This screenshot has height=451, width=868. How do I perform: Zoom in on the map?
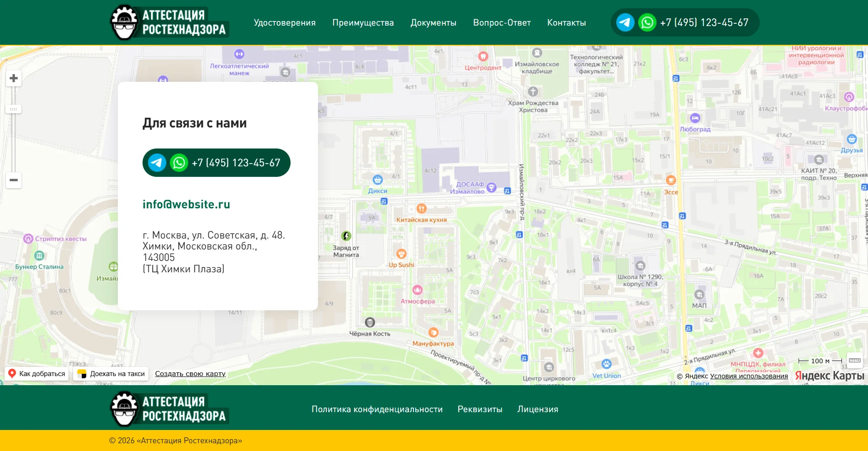click(14, 78)
